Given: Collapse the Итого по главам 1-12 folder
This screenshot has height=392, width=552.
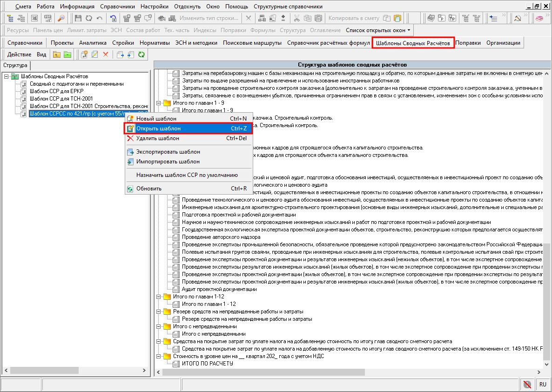Looking at the screenshot, I should coord(159,297).
